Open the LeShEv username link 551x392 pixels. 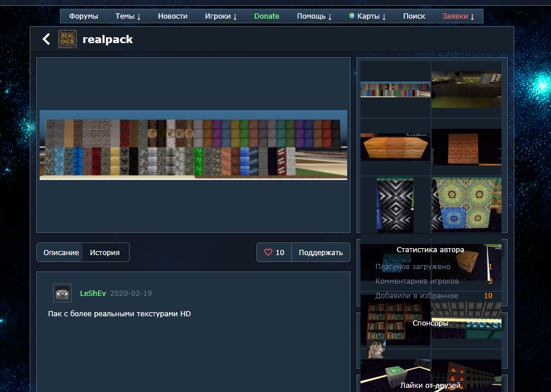[x=93, y=294]
